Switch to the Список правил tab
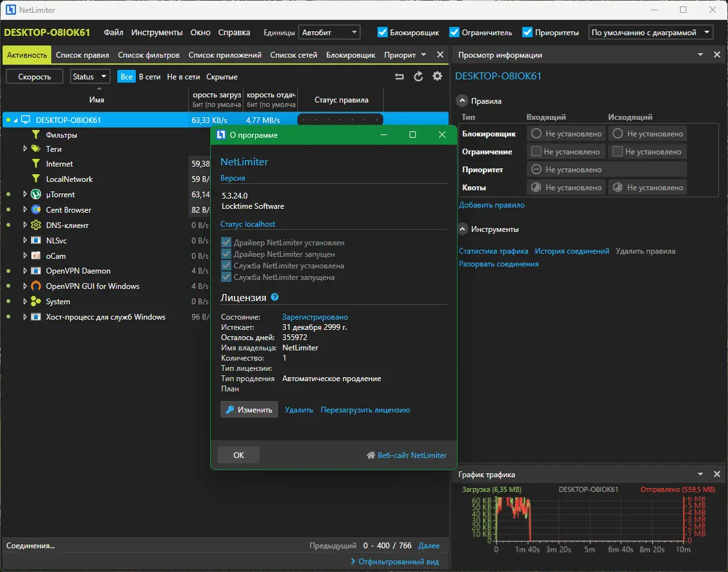The width and height of the screenshot is (728, 572). coord(82,55)
